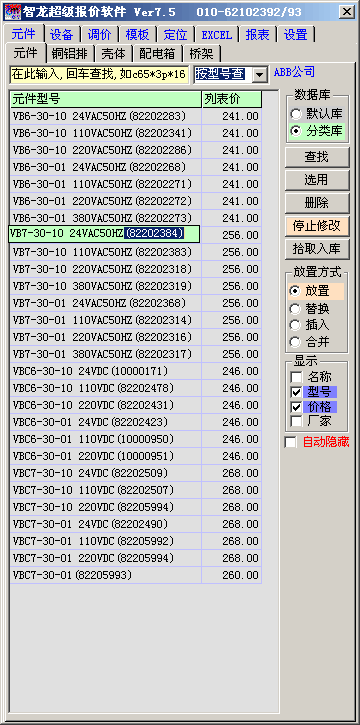Screen dimensions: 360x725
Task: Select the 合并 placement radio option
Action: pos(294,342)
